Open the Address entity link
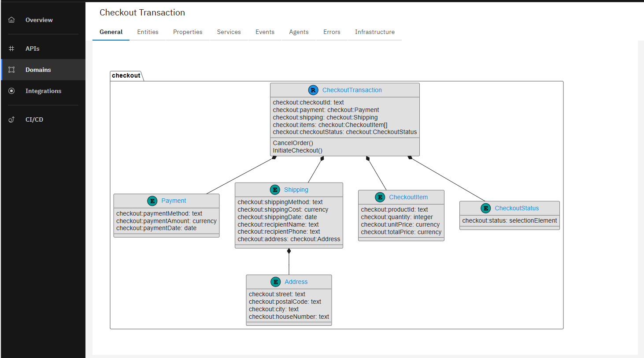 point(296,282)
